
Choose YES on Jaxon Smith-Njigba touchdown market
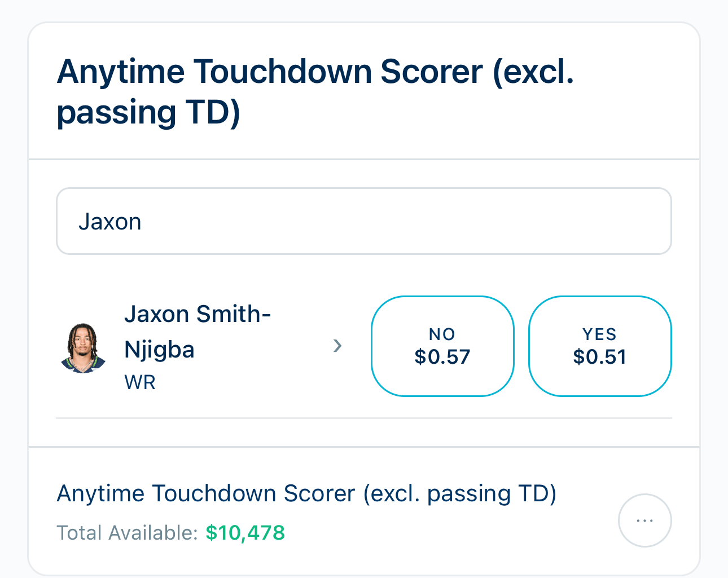pos(599,346)
